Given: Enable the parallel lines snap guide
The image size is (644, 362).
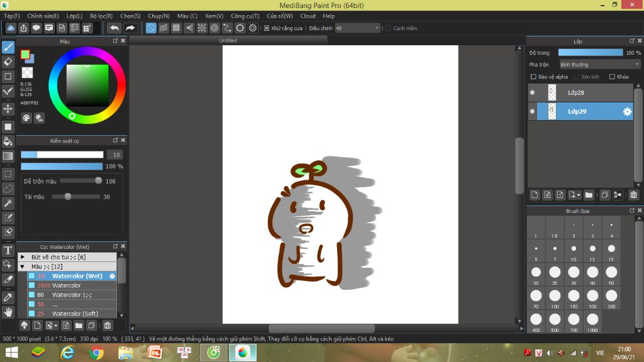Looking at the screenshot, I should [x=164, y=28].
